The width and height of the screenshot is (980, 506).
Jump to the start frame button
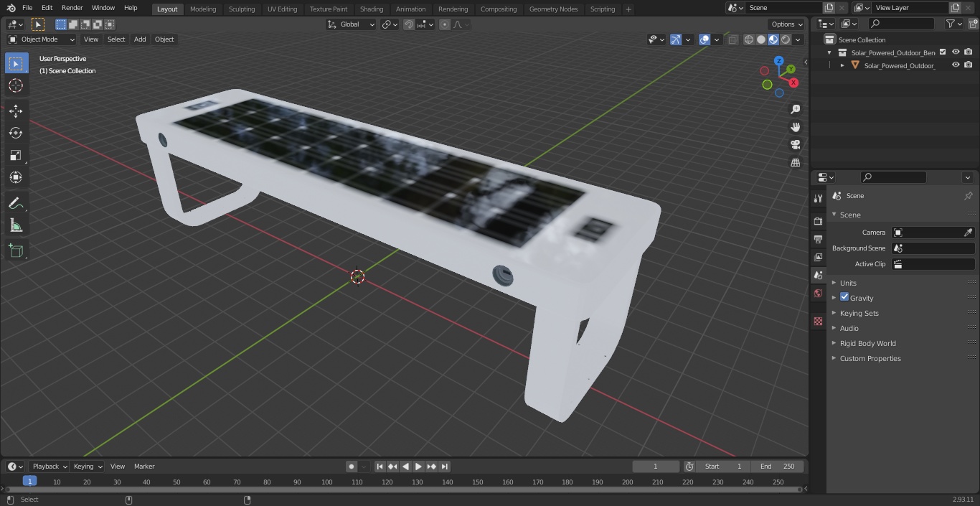tap(380, 467)
